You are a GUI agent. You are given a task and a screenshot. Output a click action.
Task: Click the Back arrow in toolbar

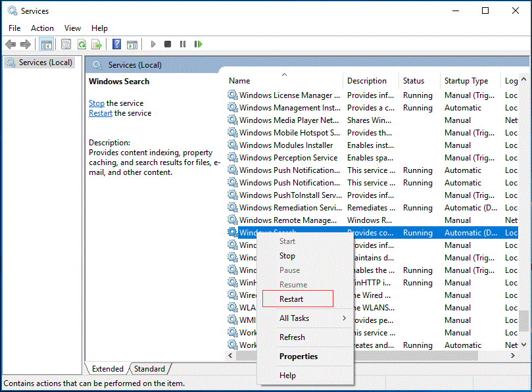(11, 44)
